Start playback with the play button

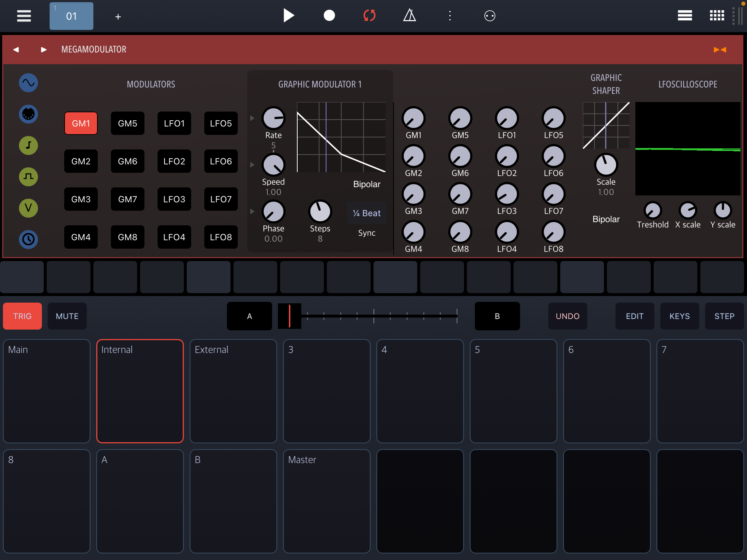point(289,16)
